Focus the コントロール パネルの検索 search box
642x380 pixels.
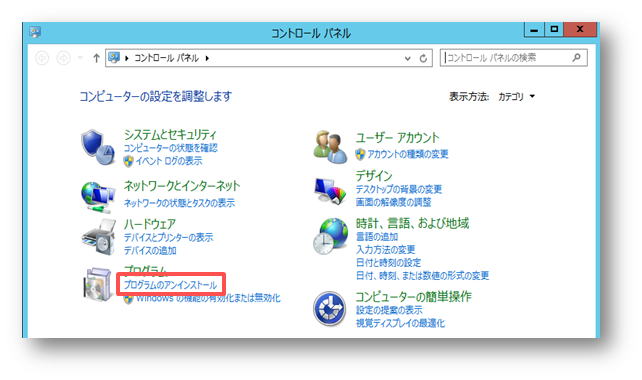(x=513, y=58)
